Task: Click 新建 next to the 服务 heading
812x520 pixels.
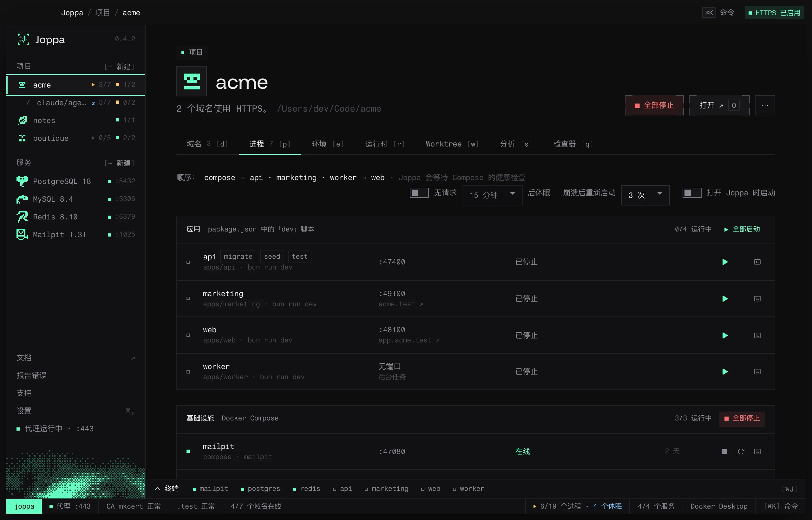Action: pyautogui.click(x=119, y=163)
